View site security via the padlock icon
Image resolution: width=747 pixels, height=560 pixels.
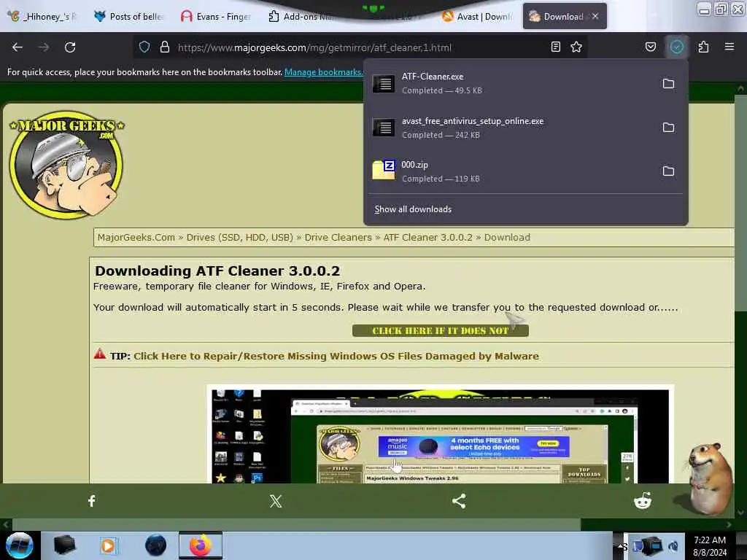(165, 47)
